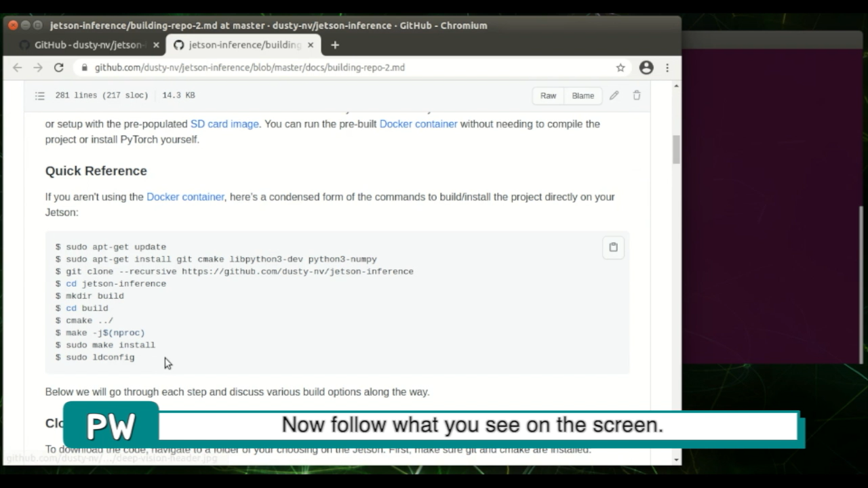The height and width of the screenshot is (488, 868).
Task: Click the Quick Reference heading
Action: coord(96,171)
